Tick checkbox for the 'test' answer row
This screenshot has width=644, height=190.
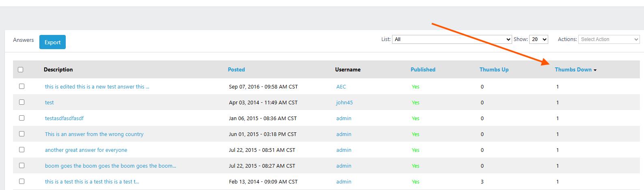tap(22, 102)
